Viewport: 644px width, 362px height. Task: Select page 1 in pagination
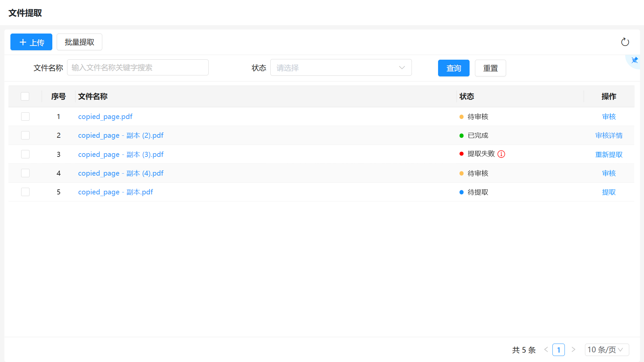click(558, 350)
